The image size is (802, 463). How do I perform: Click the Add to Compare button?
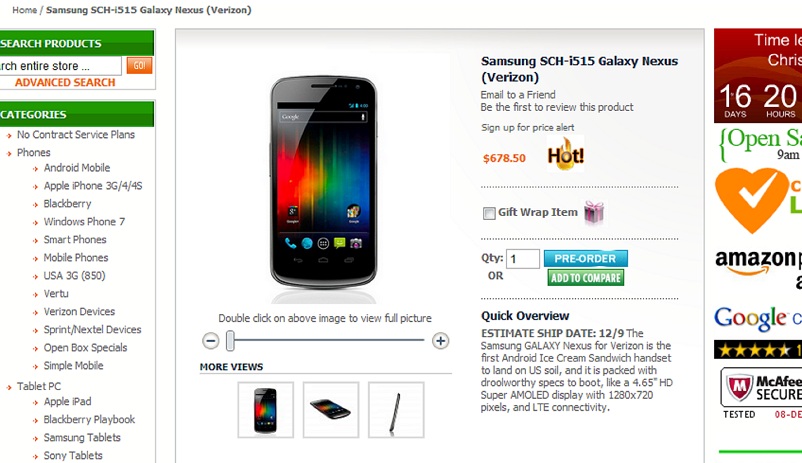[586, 278]
